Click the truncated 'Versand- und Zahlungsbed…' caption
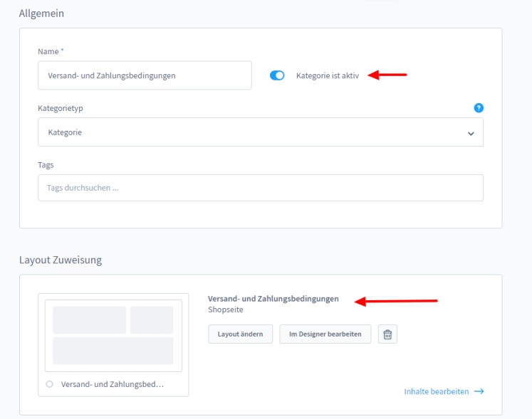This screenshot has height=419, width=532. (x=113, y=384)
